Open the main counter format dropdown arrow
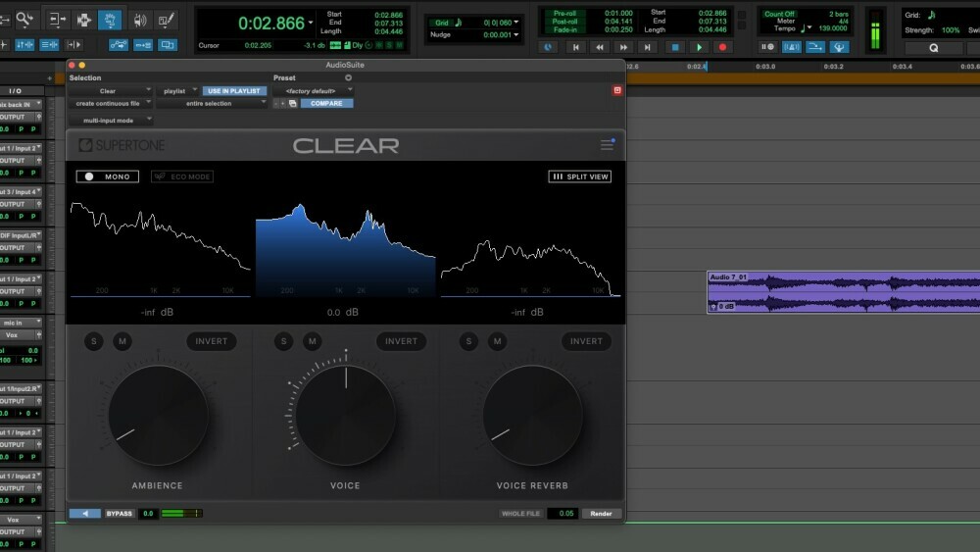This screenshot has height=552, width=980. pos(311,24)
